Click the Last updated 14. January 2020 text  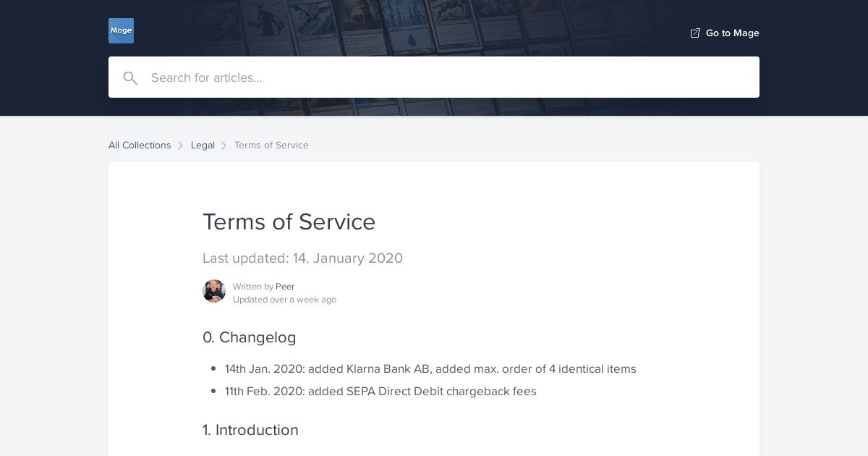click(302, 258)
